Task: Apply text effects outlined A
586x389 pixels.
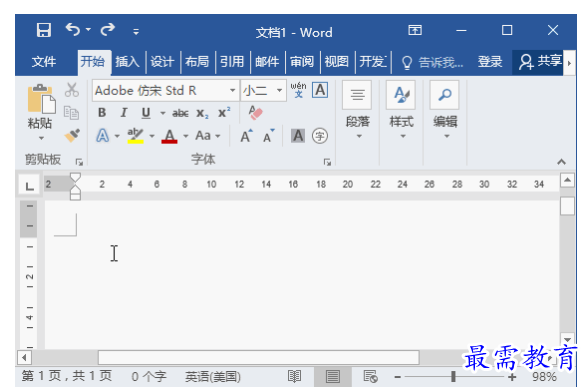Action: point(102,136)
